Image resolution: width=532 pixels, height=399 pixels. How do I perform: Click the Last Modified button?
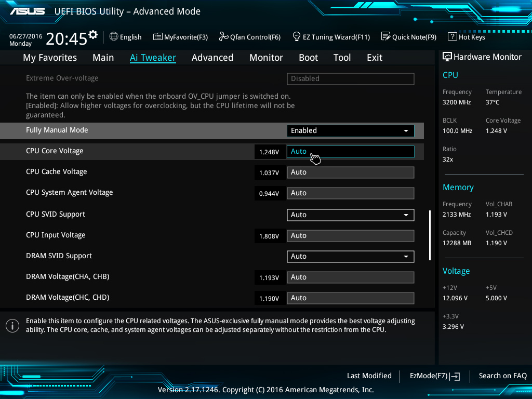[x=369, y=376]
